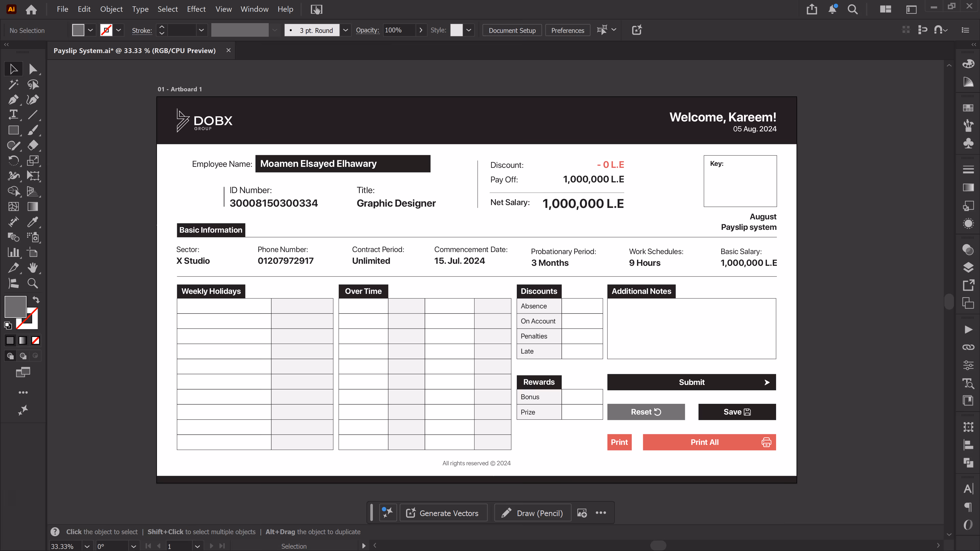Screen dimensions: 980x551
Task: Select the Magic Wand tool
Action: point(13,84)
